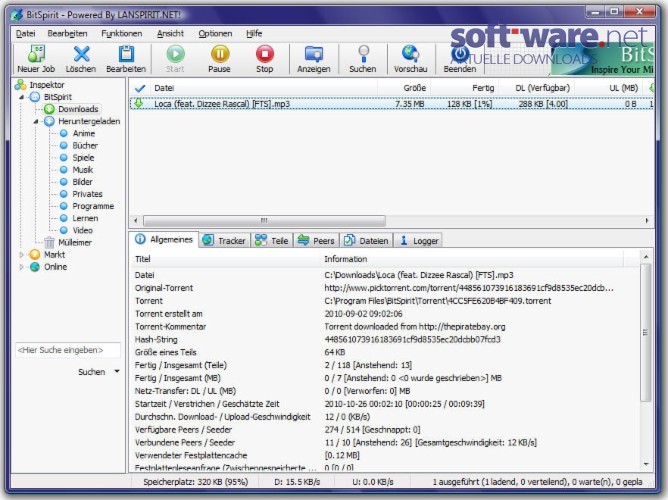Open the Optionen menu
Screen dimensions: 668x500
click(x=215, y=33)
